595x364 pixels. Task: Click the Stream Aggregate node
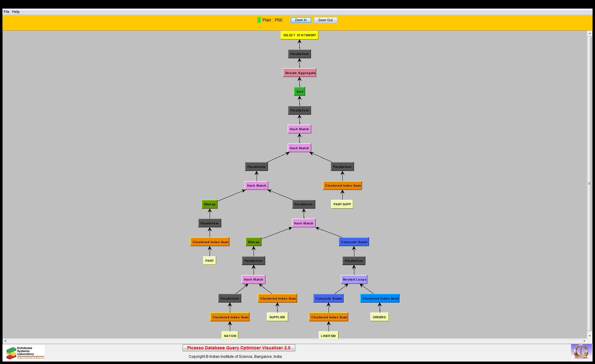[300, 73]
